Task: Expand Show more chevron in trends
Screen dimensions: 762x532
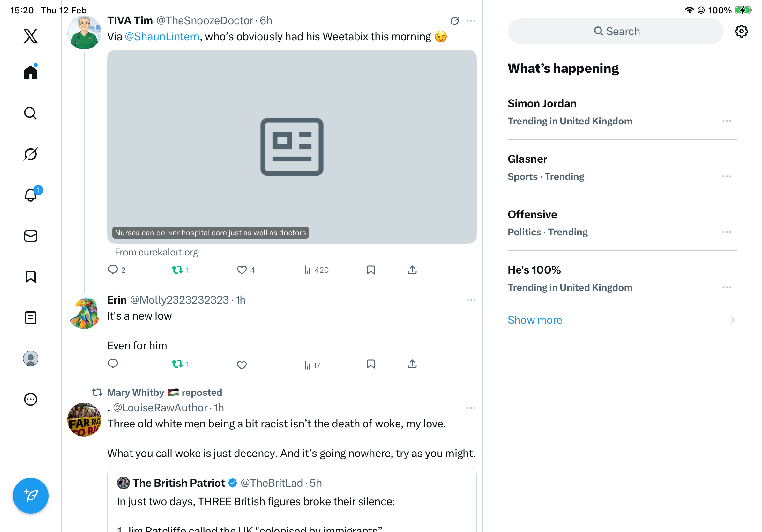Action: 732,320
